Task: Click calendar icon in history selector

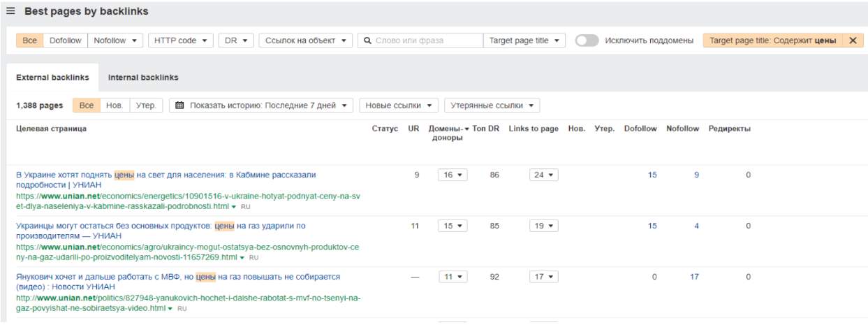Action: [x=179, y=106]
